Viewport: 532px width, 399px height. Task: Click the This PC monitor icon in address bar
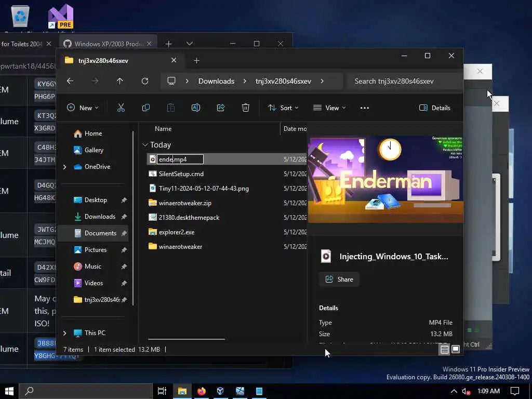pyautogui.click(x=171, y=81)
